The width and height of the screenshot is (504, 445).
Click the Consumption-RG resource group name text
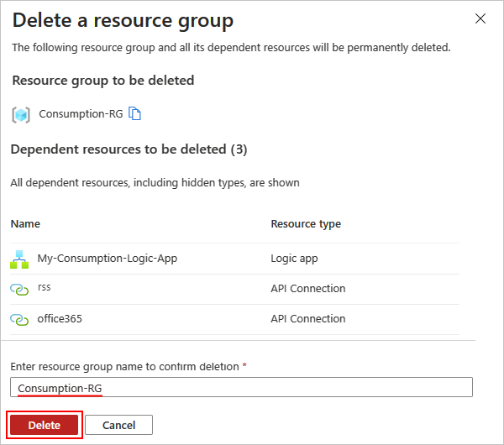coord(81,114)
